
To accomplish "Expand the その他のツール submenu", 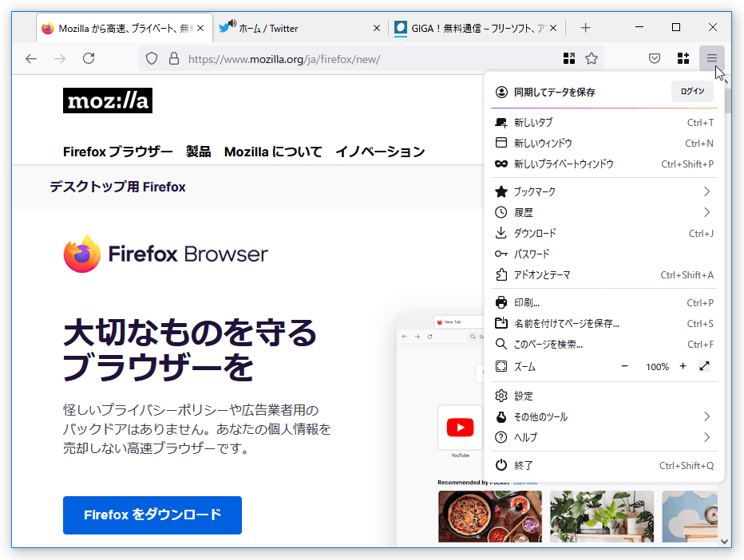I will (x=604, y=416).
